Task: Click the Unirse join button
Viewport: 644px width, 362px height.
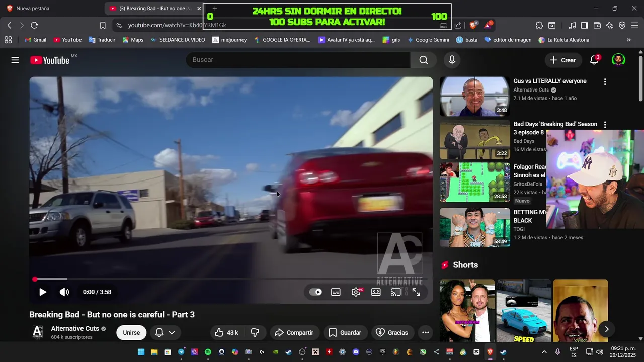Action: coord(131,332)
